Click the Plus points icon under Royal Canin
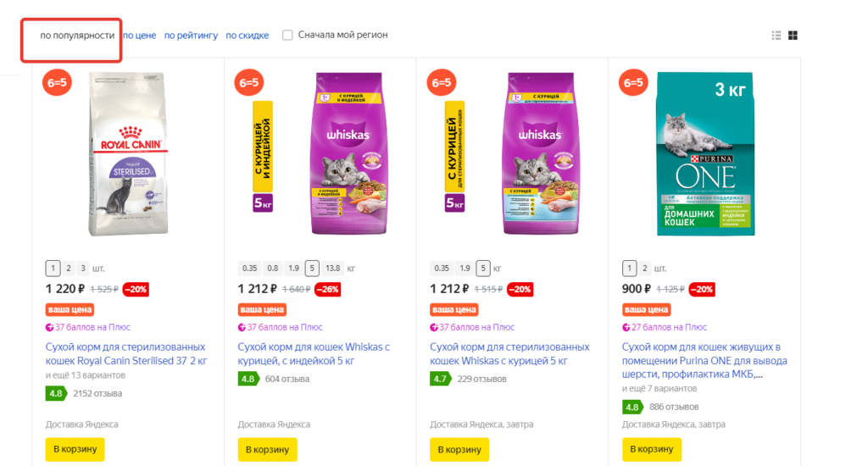The image size is (868, 466). 50,327
